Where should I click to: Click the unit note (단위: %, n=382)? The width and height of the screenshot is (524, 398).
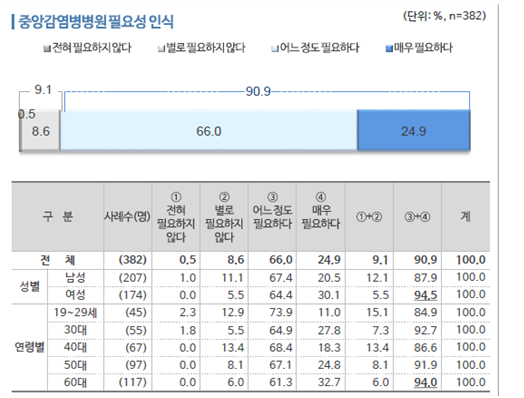(444, 16)
